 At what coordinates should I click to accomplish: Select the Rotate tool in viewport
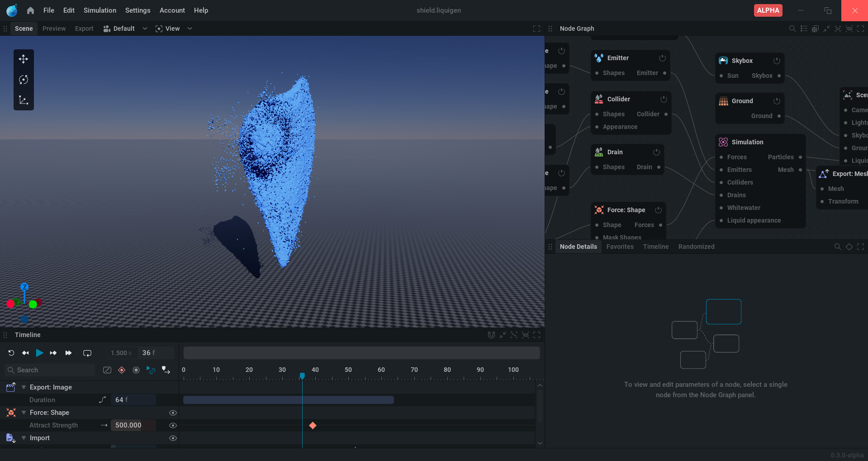click(x=24, y=80)
